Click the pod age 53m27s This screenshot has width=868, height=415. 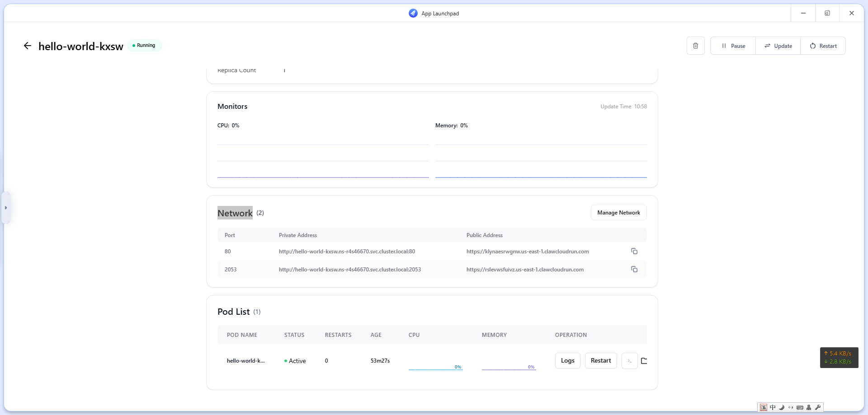[380, 361]
